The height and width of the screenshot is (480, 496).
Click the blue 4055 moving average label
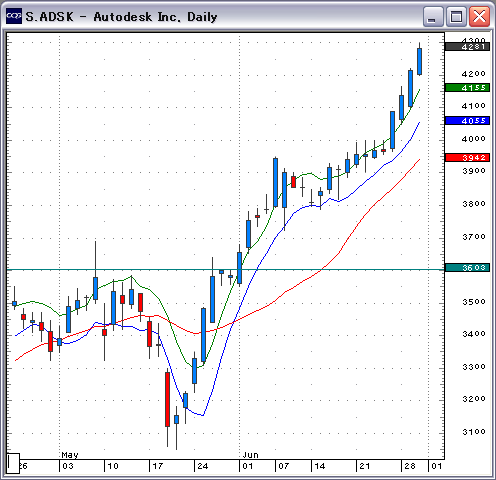467,121
